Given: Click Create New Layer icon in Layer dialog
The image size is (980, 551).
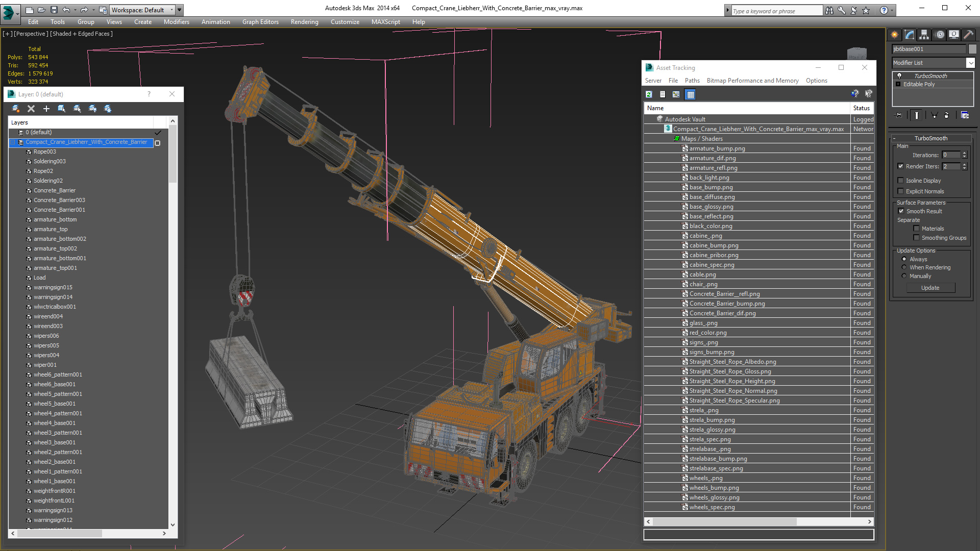Looking at the screenshot, I should [x=16, y=108].
